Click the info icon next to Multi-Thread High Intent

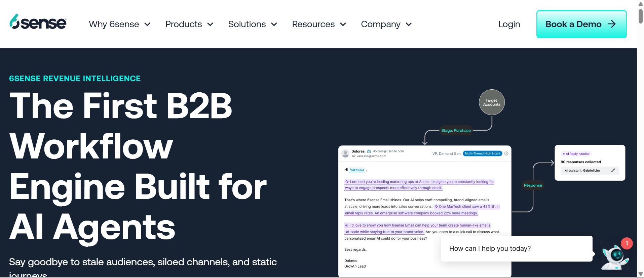click(x=506, y=153)
